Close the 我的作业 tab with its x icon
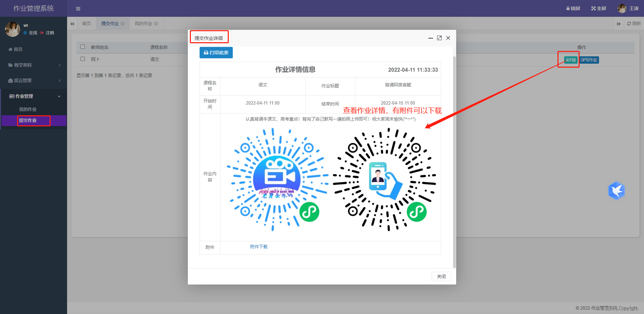The height and width of the screenshot is (314, 644). click(156, 23)
